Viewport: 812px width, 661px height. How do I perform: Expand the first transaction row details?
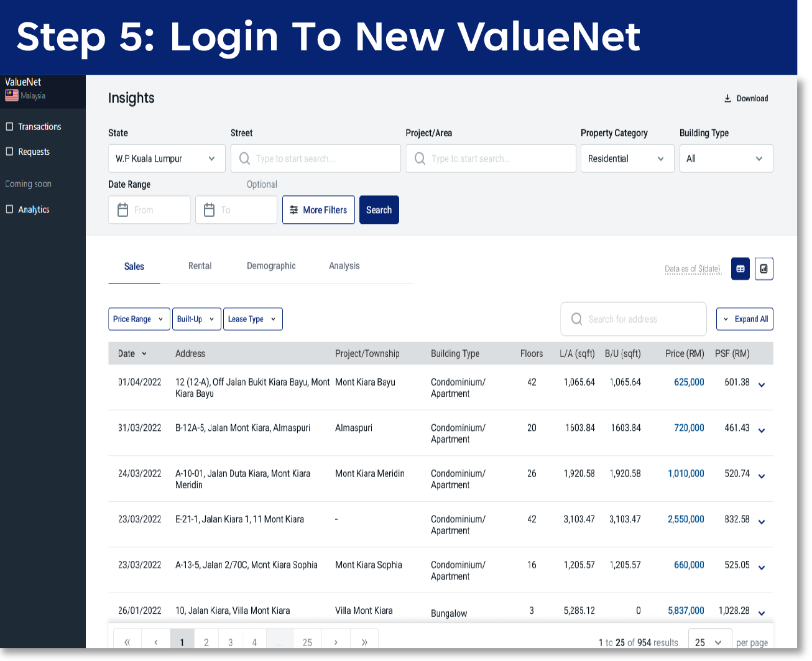761,386
